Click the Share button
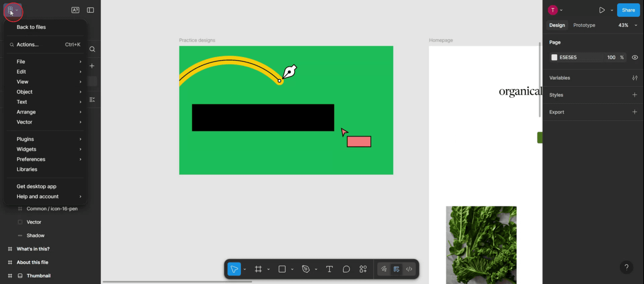Screen dimensions: 644x284 (x=628, y=10)
